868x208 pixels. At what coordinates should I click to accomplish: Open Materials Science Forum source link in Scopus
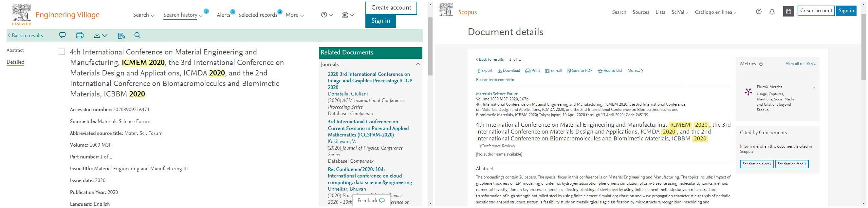pos(497,94)
